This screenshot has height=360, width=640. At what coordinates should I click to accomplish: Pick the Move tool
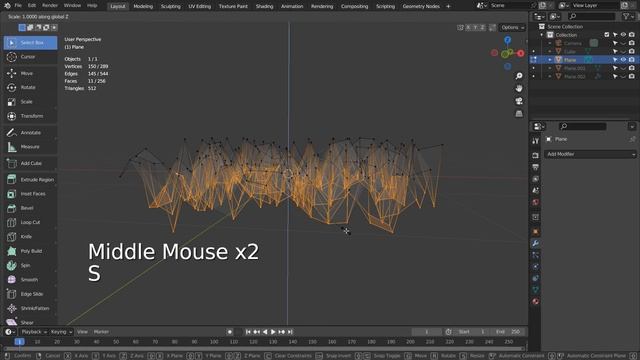coord(30,73)
